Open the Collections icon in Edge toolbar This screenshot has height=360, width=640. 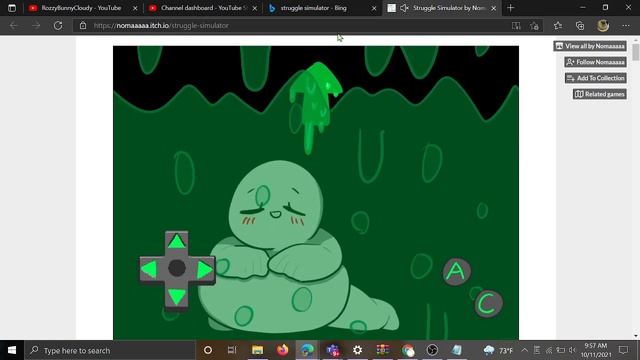[x=580, y=26]
